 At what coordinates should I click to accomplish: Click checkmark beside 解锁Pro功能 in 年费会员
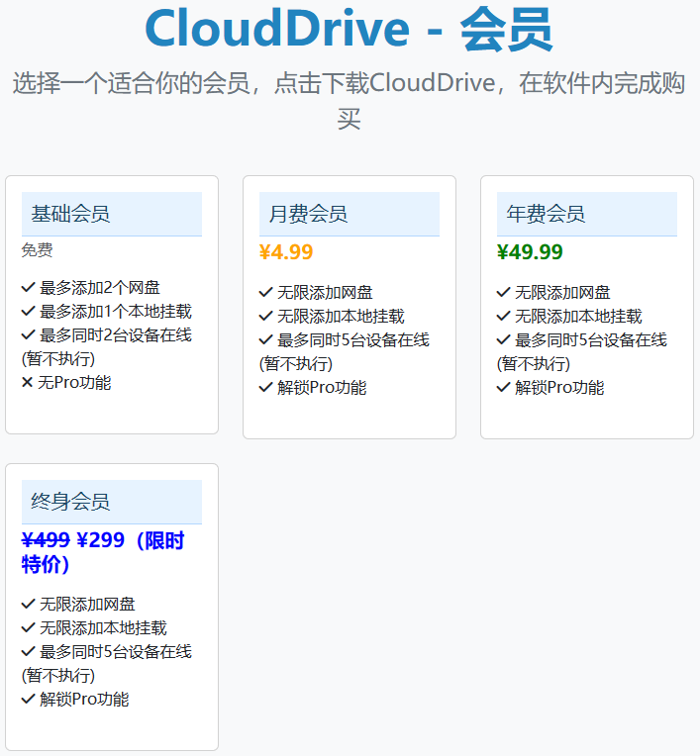(x=504, y=388)
